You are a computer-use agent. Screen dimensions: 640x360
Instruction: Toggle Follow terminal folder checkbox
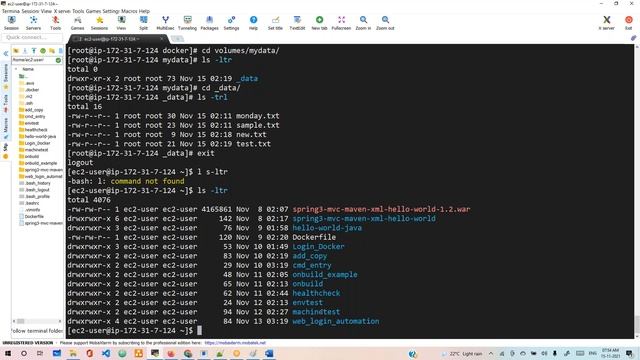(x=37, y=331)
